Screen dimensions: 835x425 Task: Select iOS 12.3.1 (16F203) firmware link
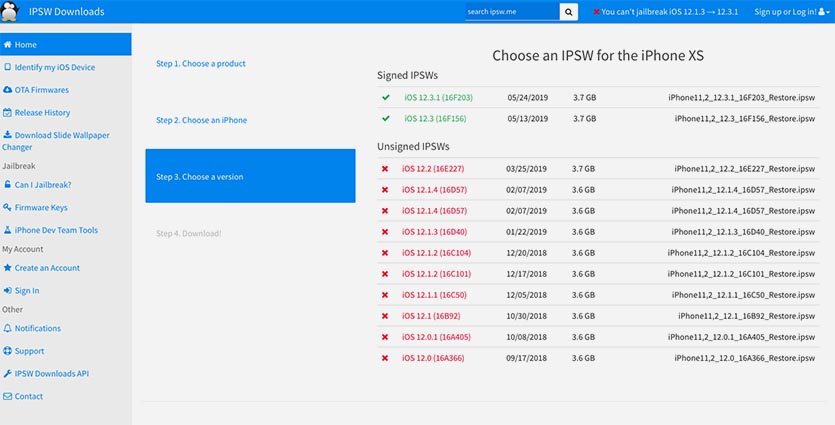(x=438, y=97)
